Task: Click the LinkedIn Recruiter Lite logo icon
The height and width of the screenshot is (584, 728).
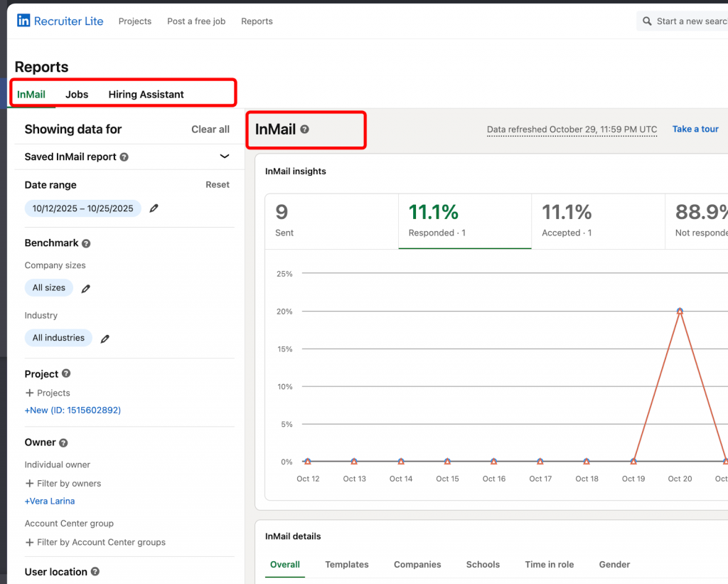Action: 23,21
